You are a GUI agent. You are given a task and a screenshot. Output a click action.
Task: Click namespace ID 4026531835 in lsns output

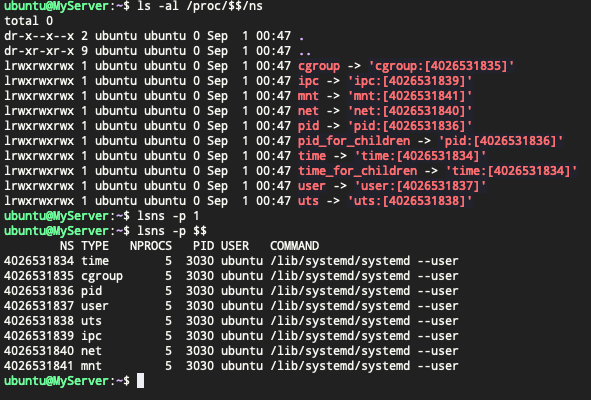tap(39, 276)
